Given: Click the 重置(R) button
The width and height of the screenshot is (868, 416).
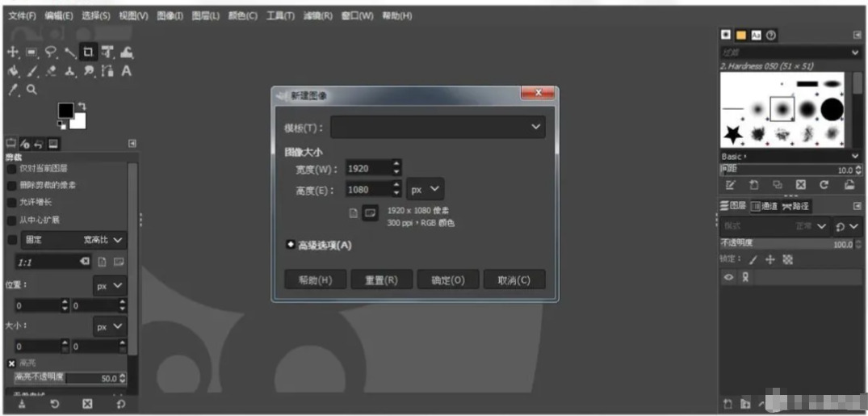Looking at the screenshot, I should click(x=381, y=279).
